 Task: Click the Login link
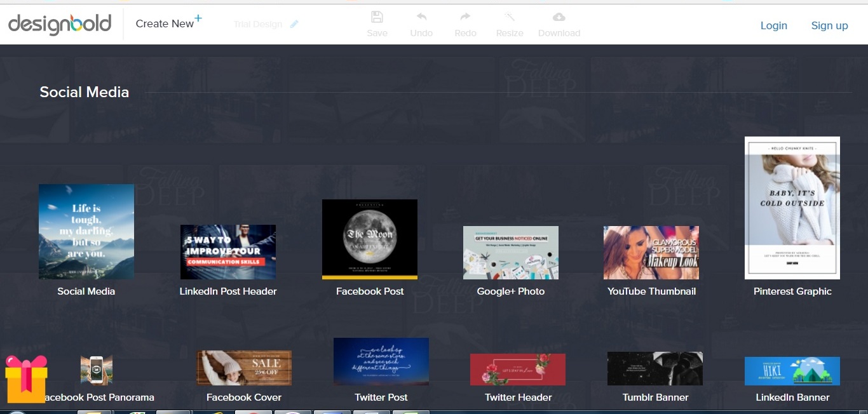coord(773,25)
